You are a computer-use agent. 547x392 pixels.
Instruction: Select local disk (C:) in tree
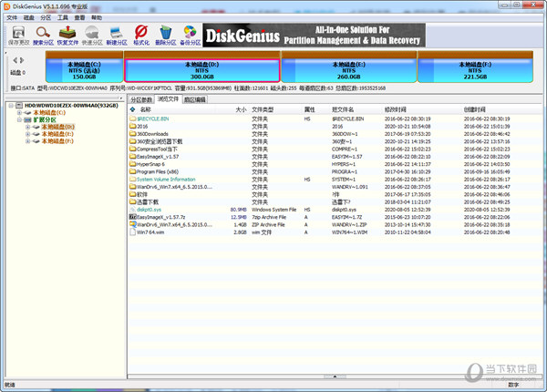pyautogui.click(x=49, y=113)
